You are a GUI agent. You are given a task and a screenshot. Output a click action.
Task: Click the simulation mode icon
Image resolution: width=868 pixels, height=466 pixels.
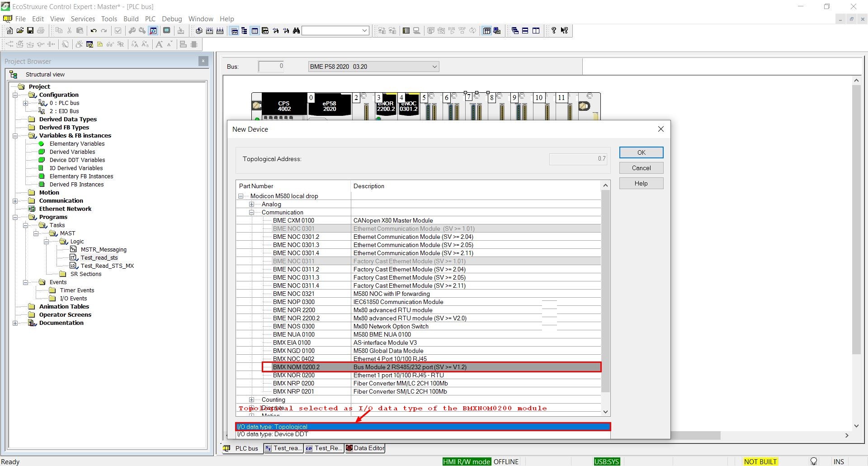click(x=497, y=31)
